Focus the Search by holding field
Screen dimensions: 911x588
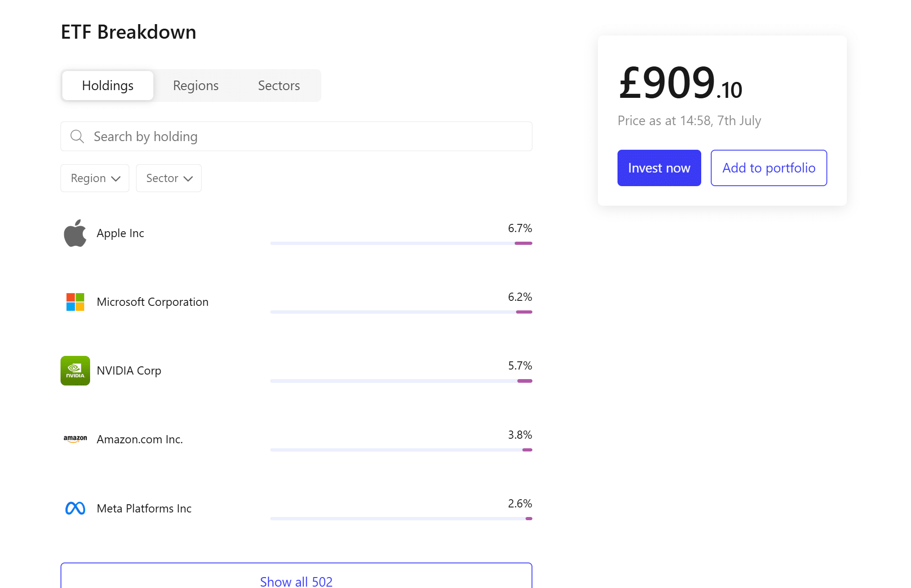296,137
